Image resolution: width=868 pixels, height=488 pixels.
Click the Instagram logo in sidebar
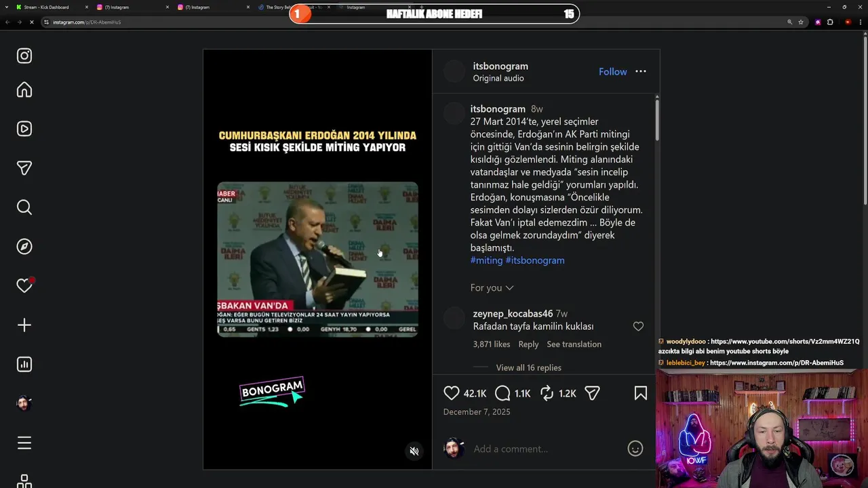(24, 56)
